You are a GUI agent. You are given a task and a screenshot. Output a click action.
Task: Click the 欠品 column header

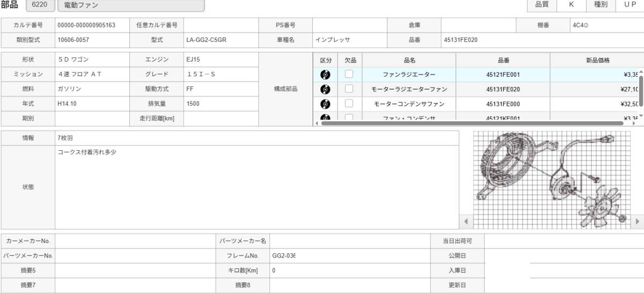[x=350, y=61]
